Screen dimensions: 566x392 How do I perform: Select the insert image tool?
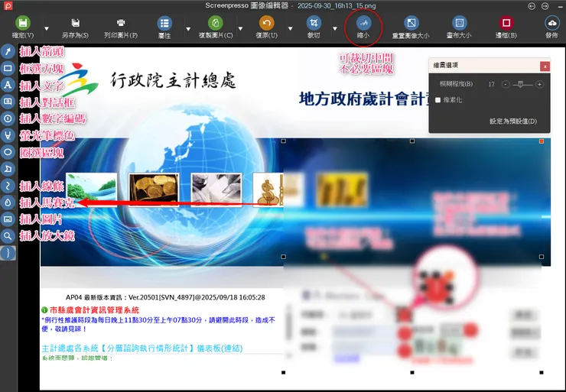coord(8,219)
